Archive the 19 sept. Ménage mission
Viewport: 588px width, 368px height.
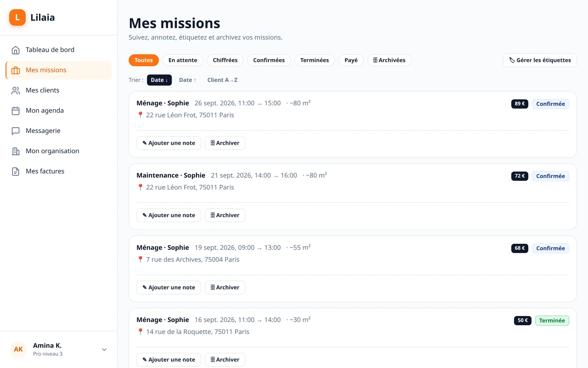click(225, 287)
